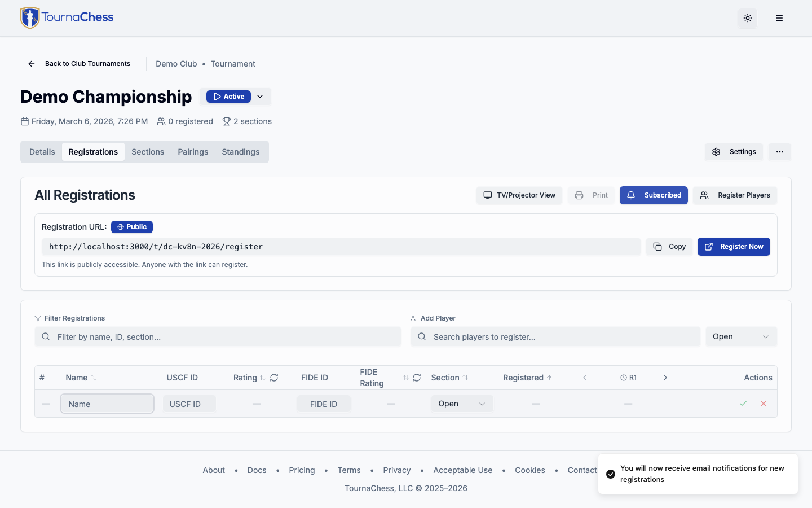
Task: Go to next round using right chevron
Action: click(x=665, y=378)
